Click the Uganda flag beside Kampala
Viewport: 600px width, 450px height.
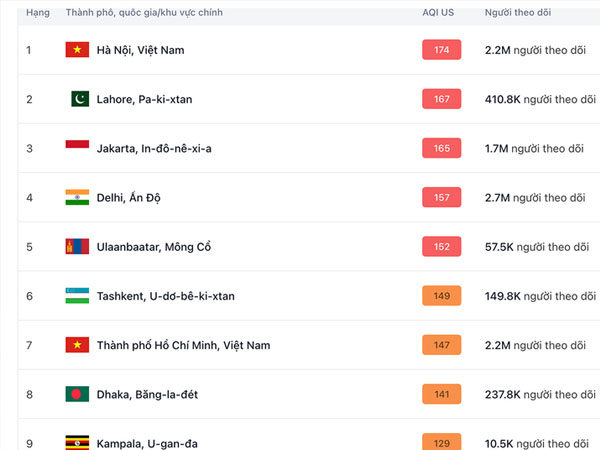(77, 442)
